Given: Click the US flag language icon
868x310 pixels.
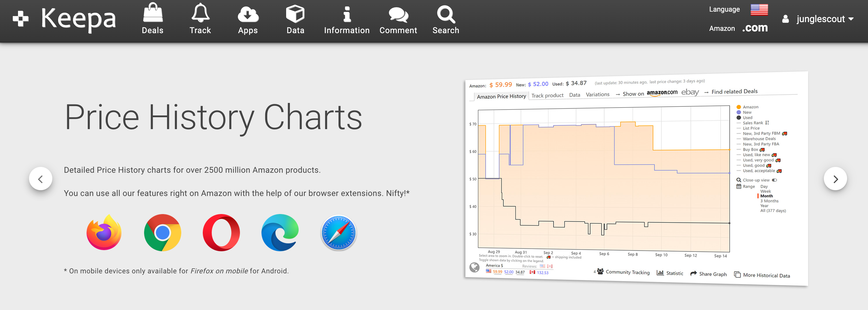Looking at the screenshot, I should [759, 9].
